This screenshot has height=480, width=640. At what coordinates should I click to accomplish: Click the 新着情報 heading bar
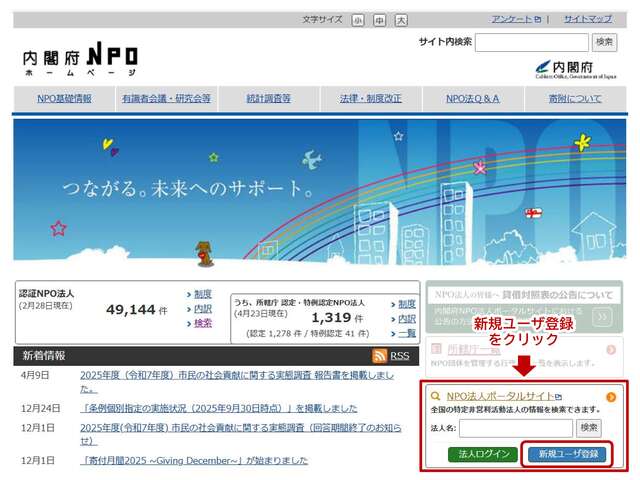[x=216, y=356]
